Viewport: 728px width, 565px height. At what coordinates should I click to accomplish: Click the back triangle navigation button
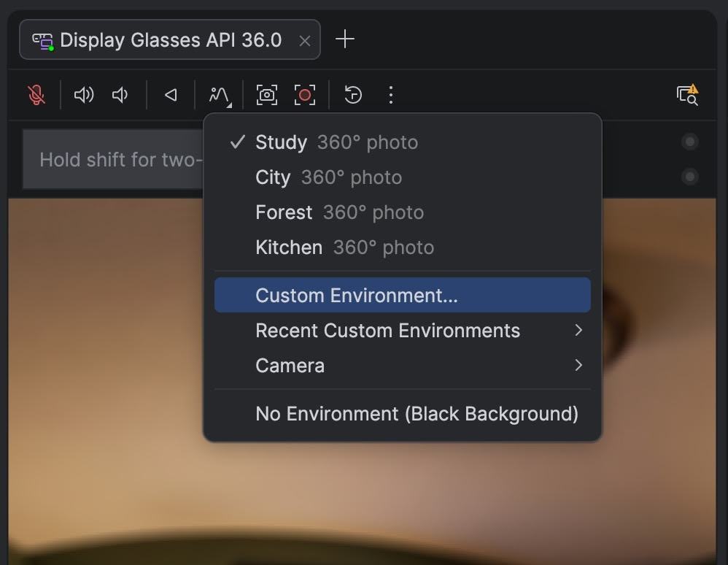171,95
